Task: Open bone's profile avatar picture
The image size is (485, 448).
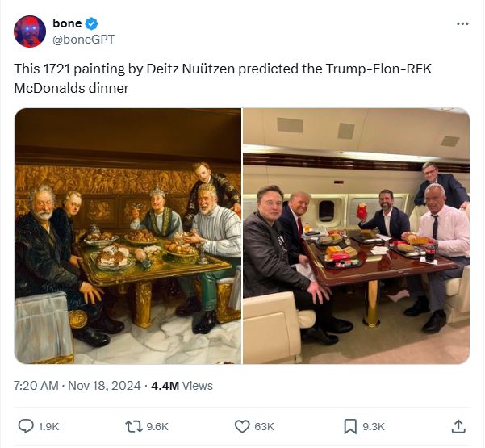Action: pyautogui.click(x=30, y=31)
